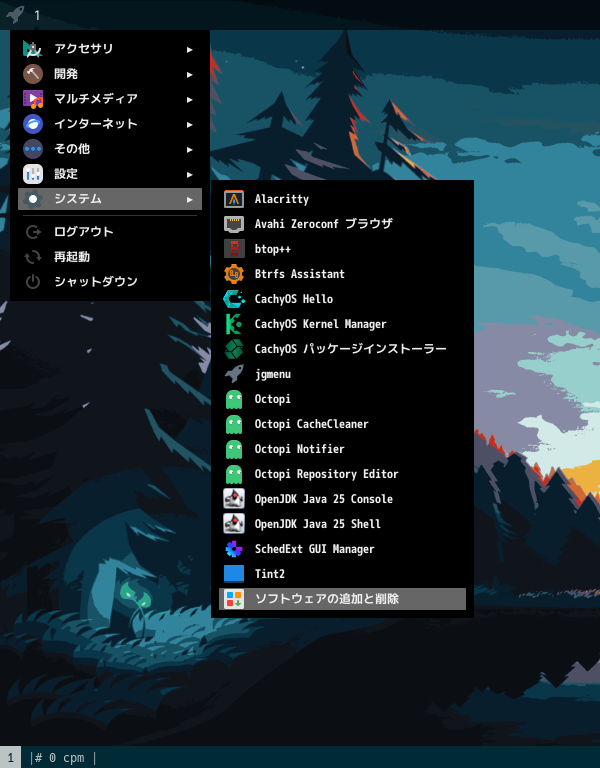Click the システム submenu arrow
The height and width of the screenshot is (768, 600).
pos(190,199)
